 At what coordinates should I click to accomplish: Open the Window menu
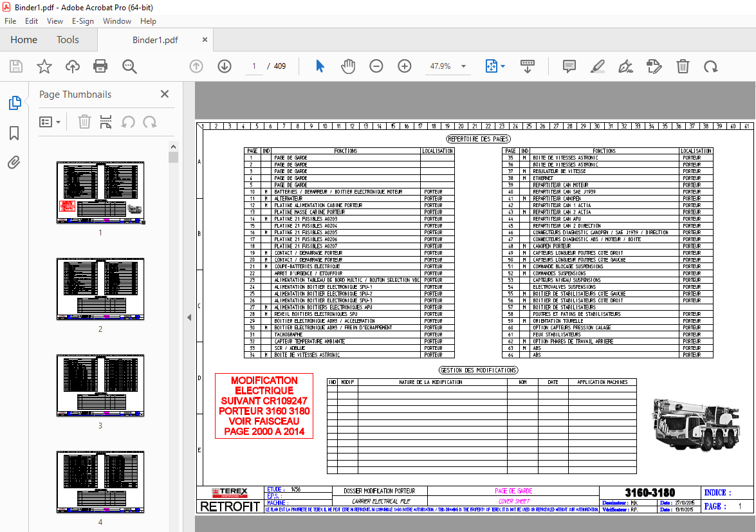[116, 21]
